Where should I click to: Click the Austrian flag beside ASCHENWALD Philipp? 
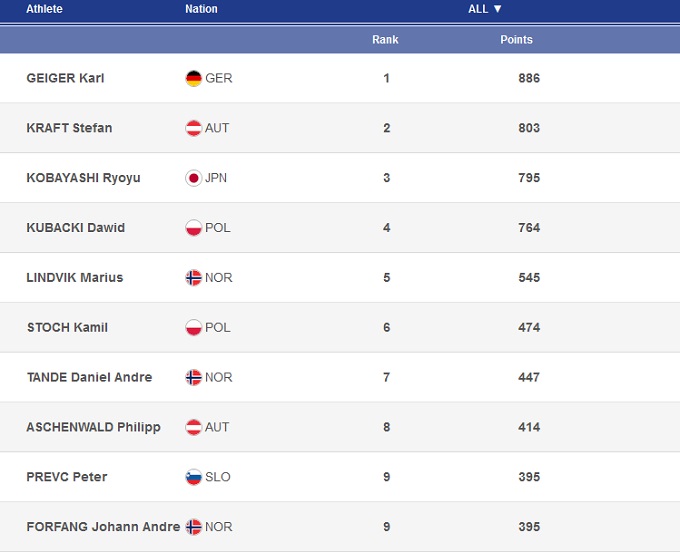(194, 428)
